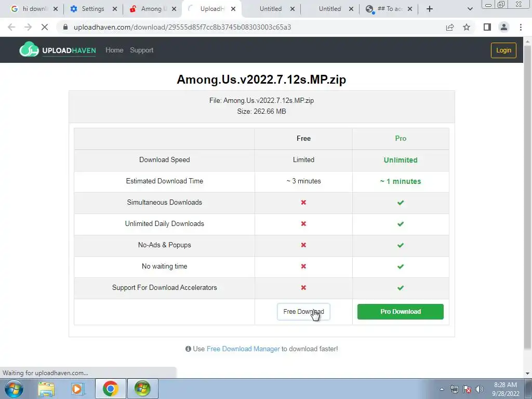
Task: Click the green 'Pro' column header
Action: [401, 138]
